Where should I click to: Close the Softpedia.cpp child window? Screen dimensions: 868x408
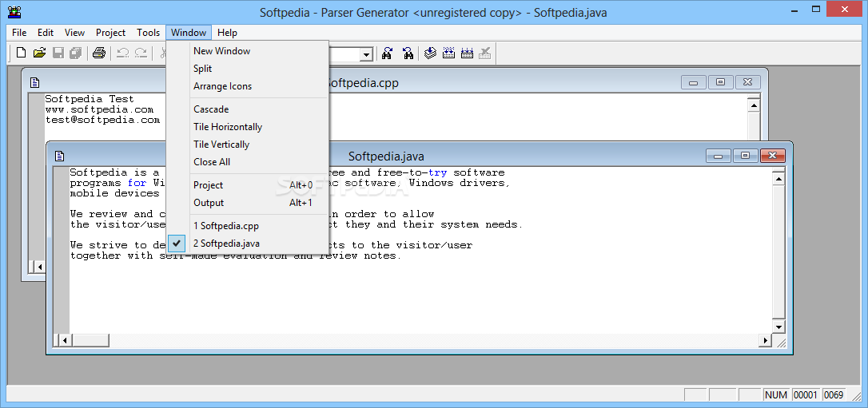748,82
